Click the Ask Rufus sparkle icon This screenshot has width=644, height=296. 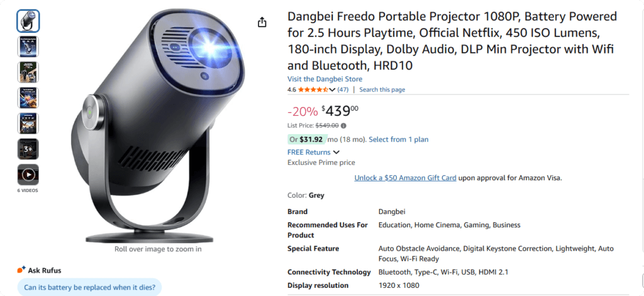21,270
